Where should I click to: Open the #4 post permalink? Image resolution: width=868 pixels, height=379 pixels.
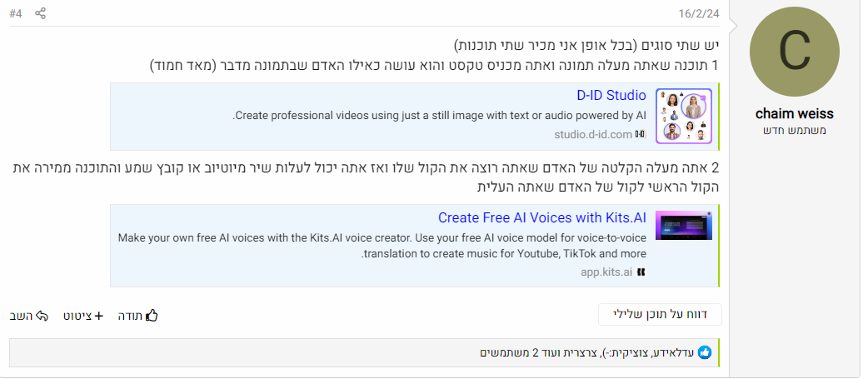click(x=17, y=13)
